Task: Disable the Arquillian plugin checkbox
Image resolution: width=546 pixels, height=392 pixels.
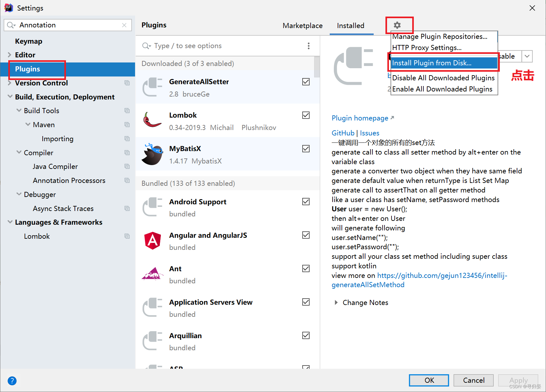Action: point(306,336)
